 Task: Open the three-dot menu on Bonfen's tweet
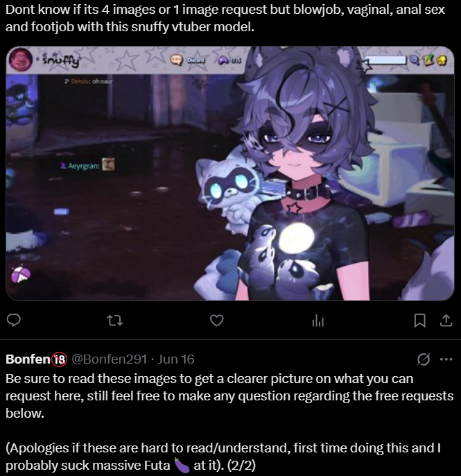(446, 359)
